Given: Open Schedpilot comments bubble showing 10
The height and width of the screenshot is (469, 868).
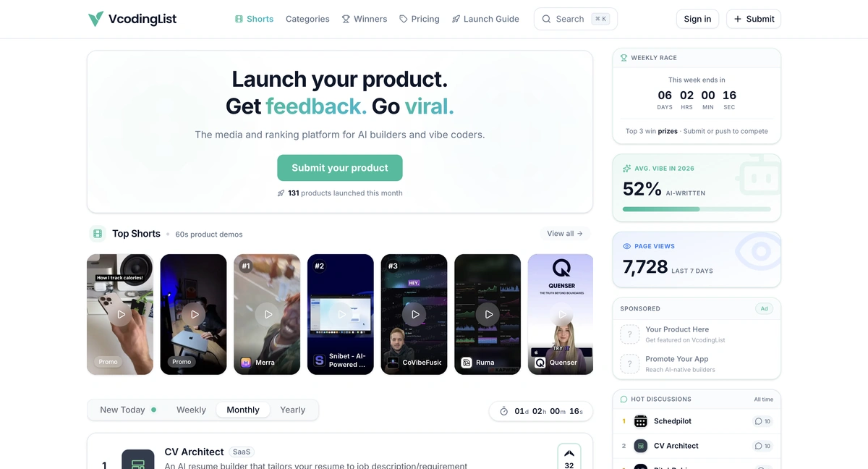Looking at the screenshot, I should (762, 421).
